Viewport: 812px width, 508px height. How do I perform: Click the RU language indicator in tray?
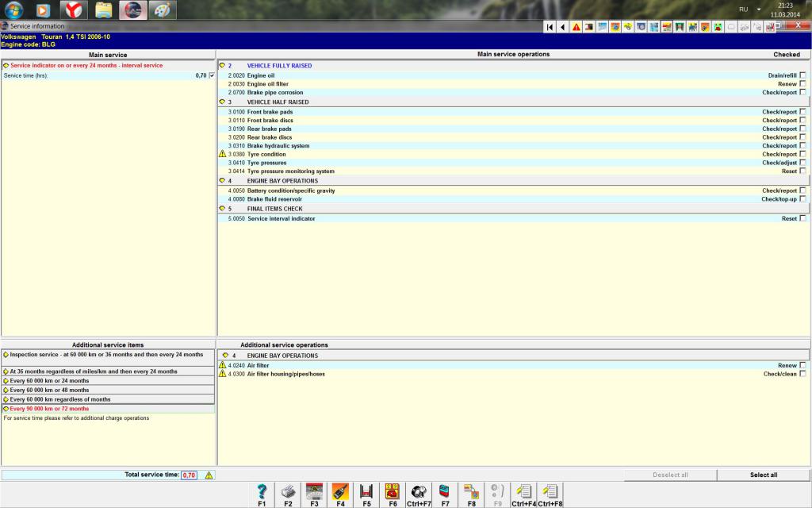[744, 10]
